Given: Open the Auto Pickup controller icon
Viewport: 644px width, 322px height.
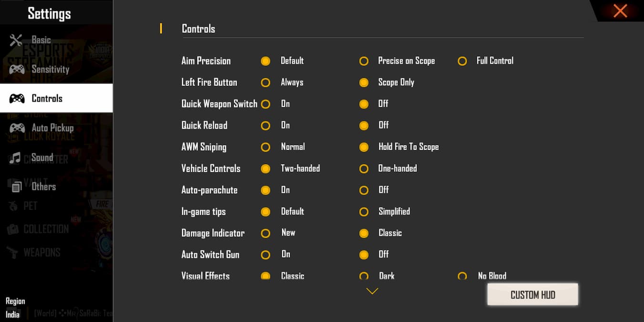Looking at the screenshot, I should click(17, 128).
